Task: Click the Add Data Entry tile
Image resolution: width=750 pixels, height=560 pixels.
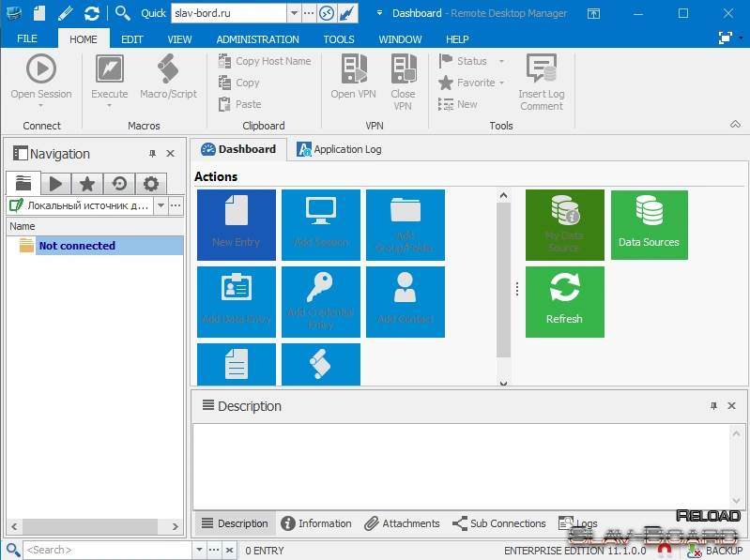Action: click(x=237, y=302)
